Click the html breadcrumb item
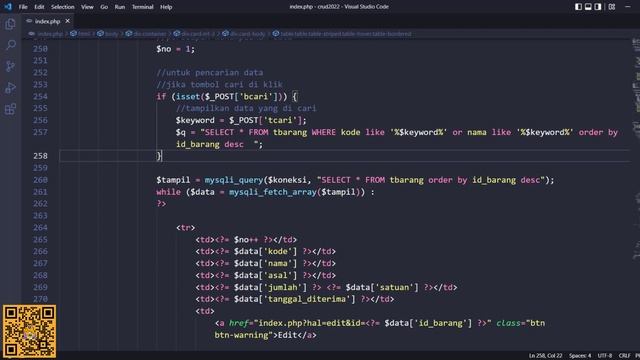This screenshot has width=640, height=360. coord(81,34)
